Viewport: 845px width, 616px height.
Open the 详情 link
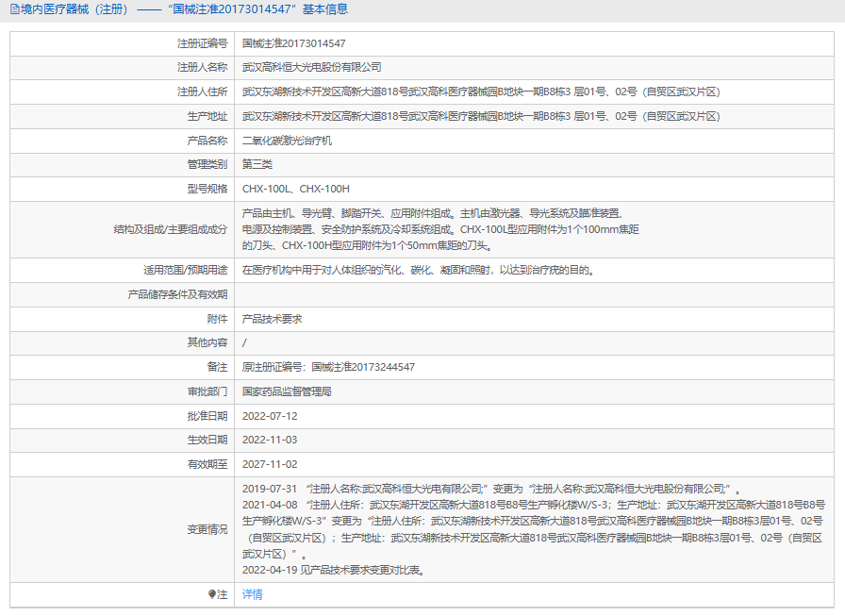click(252, 594)
